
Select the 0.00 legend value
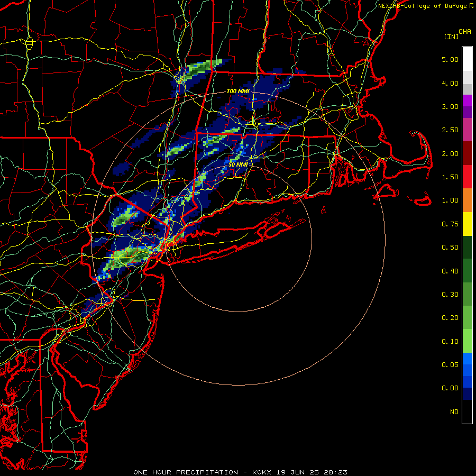tap(450, 388)
